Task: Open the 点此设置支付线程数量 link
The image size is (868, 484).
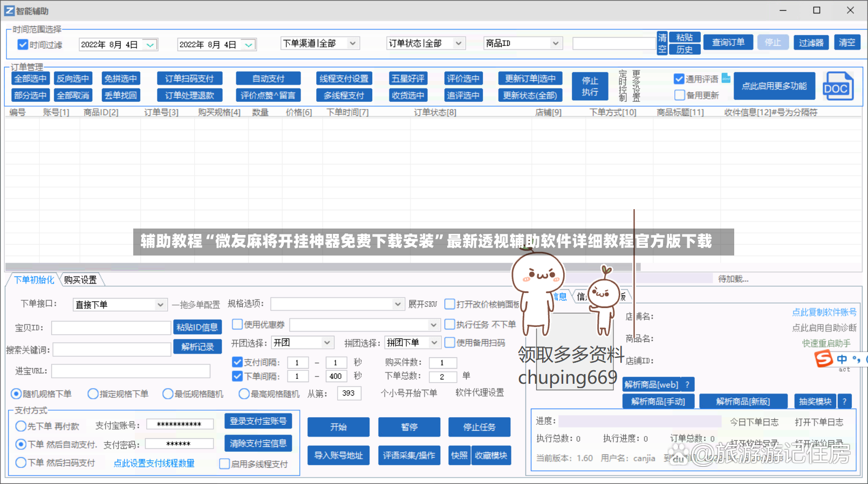Action: [154, 463]
